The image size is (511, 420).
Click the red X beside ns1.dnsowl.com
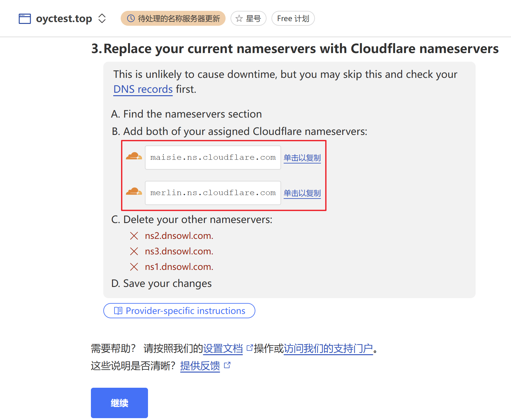(x=134, y=267)
